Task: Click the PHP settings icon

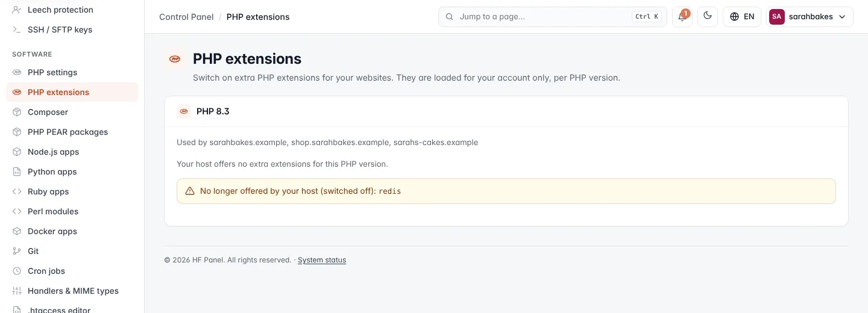Action: (x=17, y=72)
